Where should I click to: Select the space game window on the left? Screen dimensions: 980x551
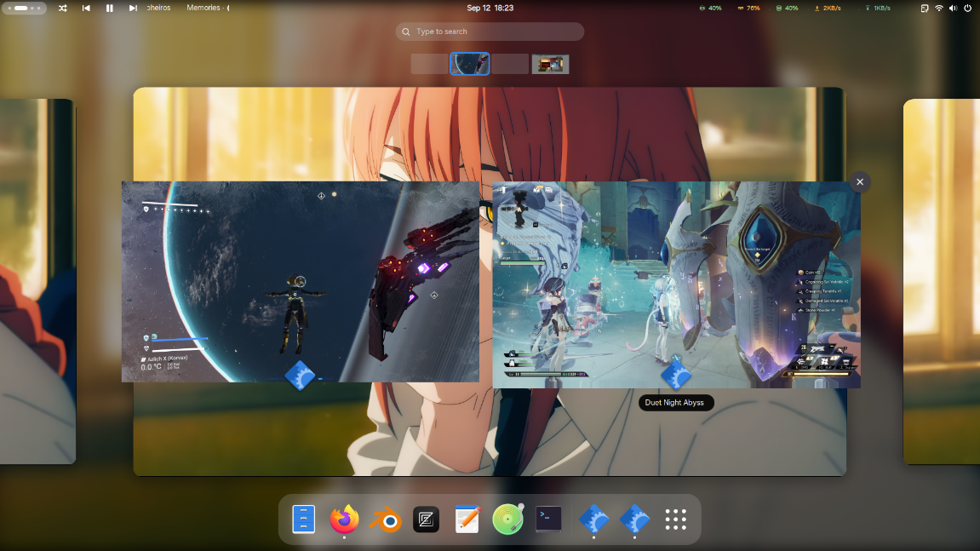pos(300,281)
